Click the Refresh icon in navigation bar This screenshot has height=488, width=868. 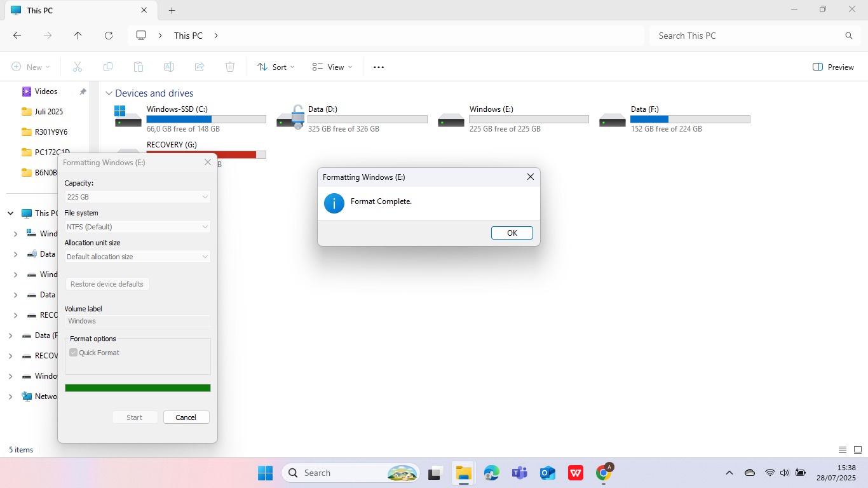pos(109,36)
